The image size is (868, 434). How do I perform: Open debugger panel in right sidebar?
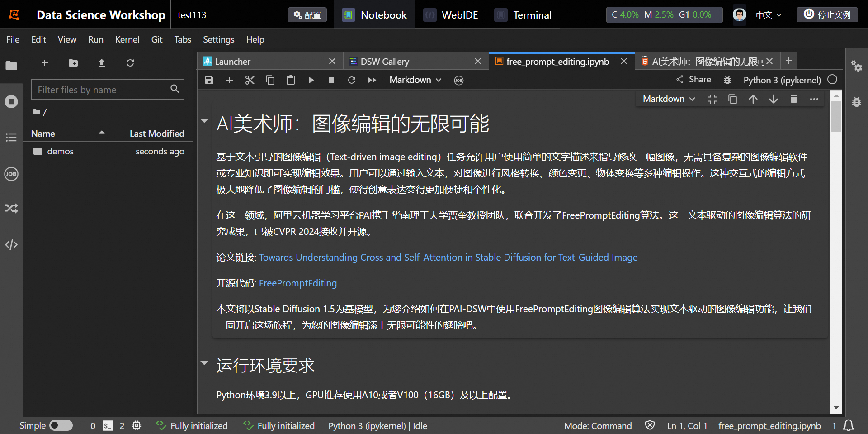coord(857,102)
